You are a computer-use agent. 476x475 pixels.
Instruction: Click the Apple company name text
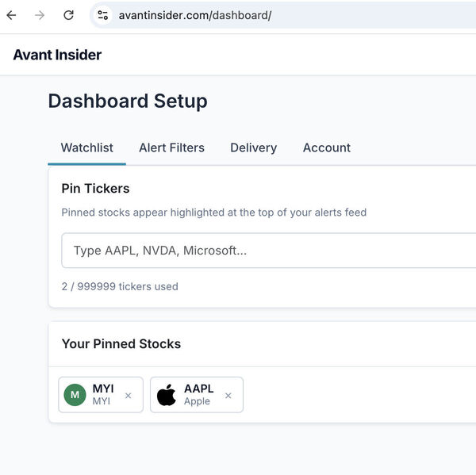pyautogui.click(x=197, y=401)
